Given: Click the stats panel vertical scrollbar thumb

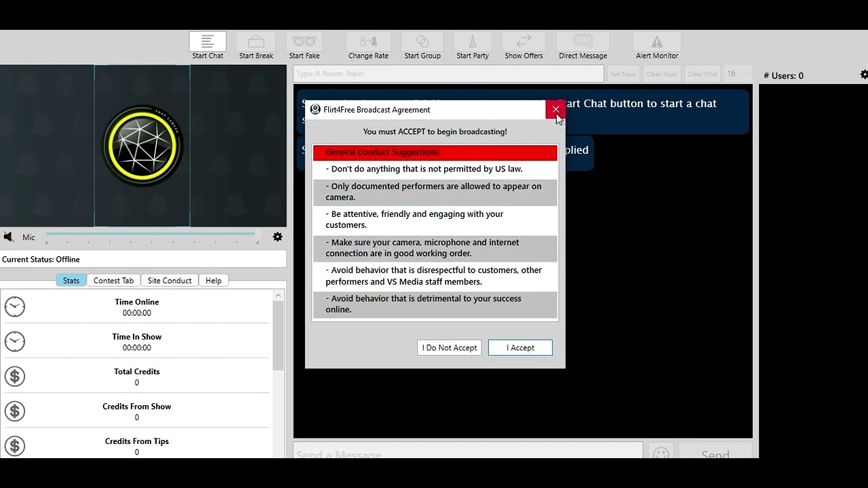Looking at the screenshot, I should (x=278, y=335).
